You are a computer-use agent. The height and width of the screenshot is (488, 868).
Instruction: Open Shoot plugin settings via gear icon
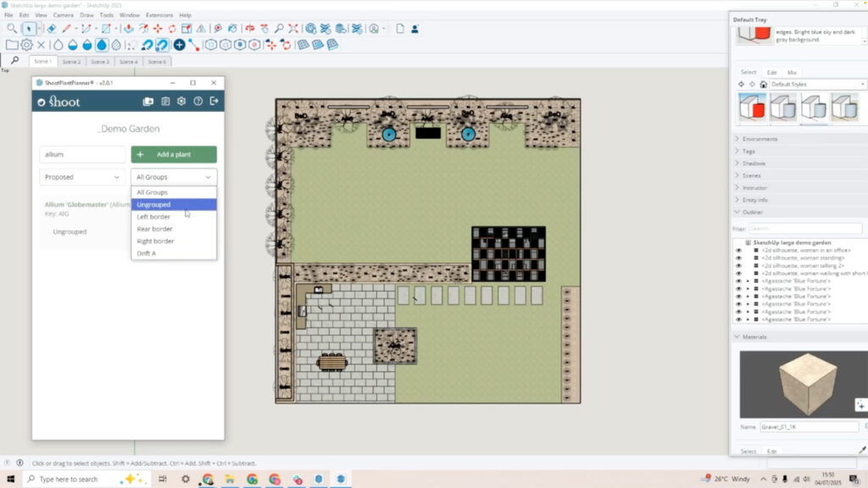tap(181, 101)
